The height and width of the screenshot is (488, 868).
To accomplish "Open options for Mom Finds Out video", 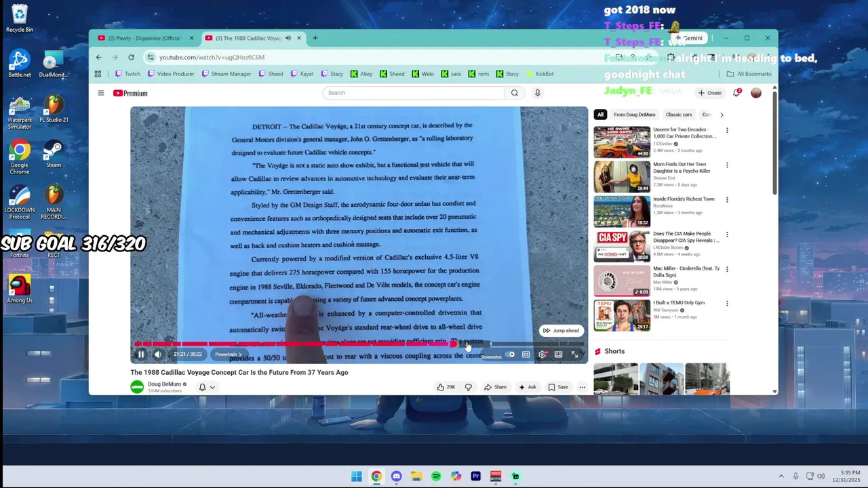I will click(x=727, y=165).
